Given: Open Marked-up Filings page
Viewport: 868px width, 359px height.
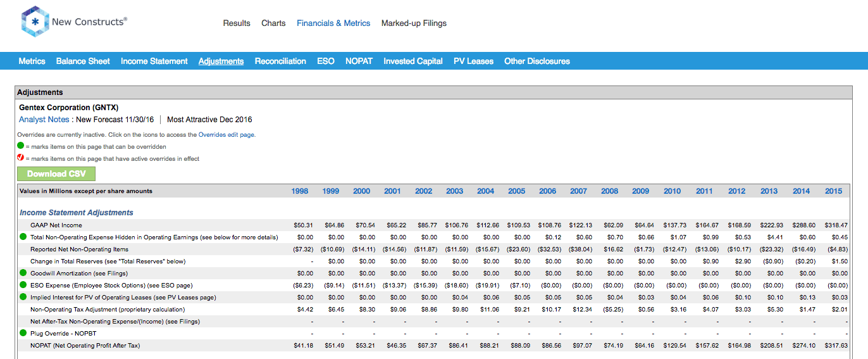Looking at the screenshot, I should (414, 23).
